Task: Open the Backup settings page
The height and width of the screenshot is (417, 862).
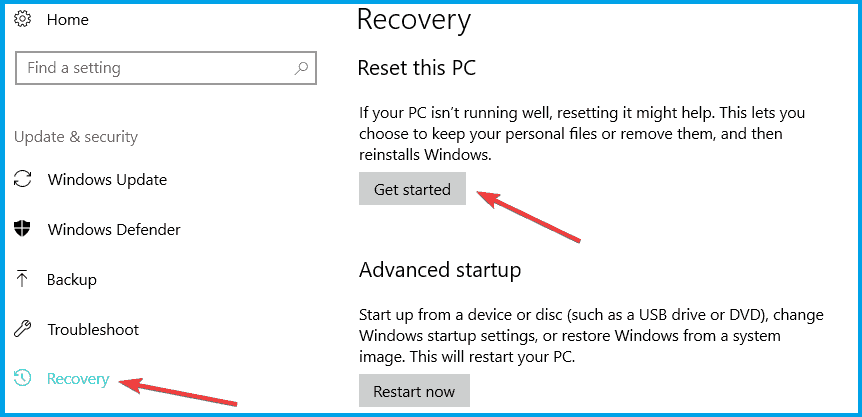Action: (x=72, y=280)
